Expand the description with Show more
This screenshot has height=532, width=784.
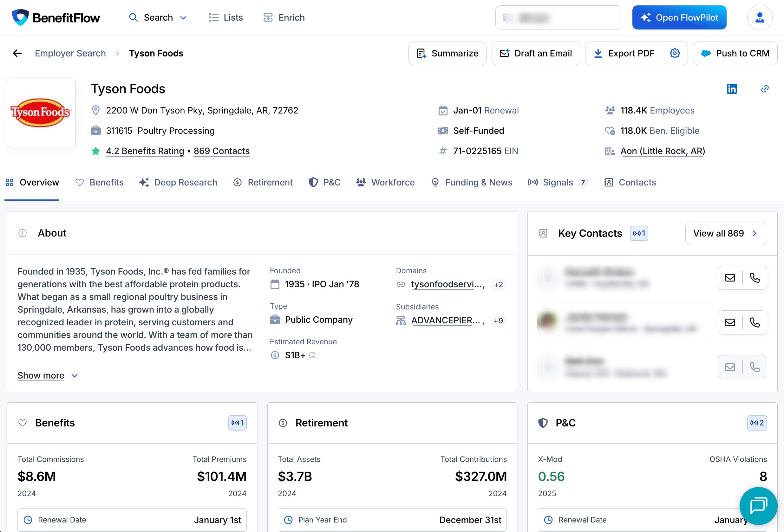click(48, 376)
